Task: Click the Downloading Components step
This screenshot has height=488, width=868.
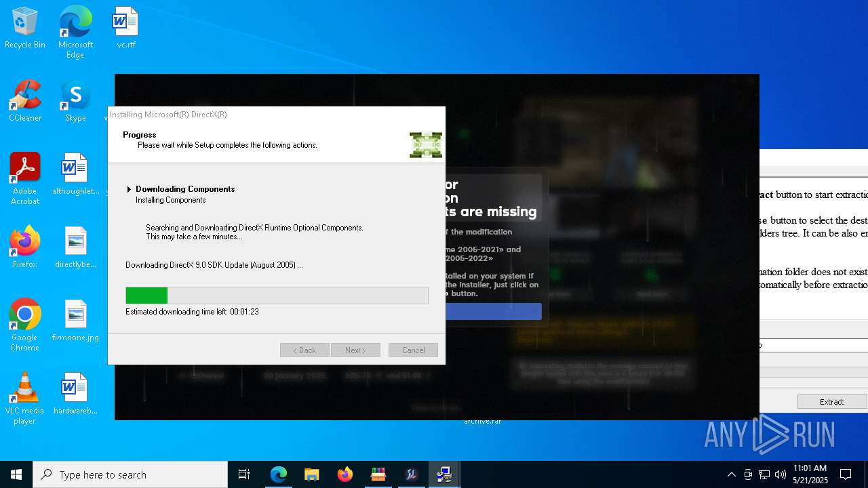Action: click(x=185, y=189)
